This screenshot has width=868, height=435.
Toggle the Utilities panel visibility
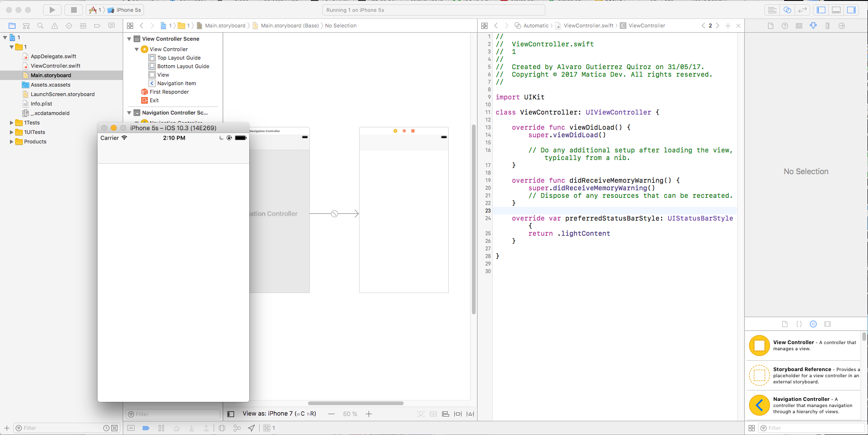click(x=851, y=10)
